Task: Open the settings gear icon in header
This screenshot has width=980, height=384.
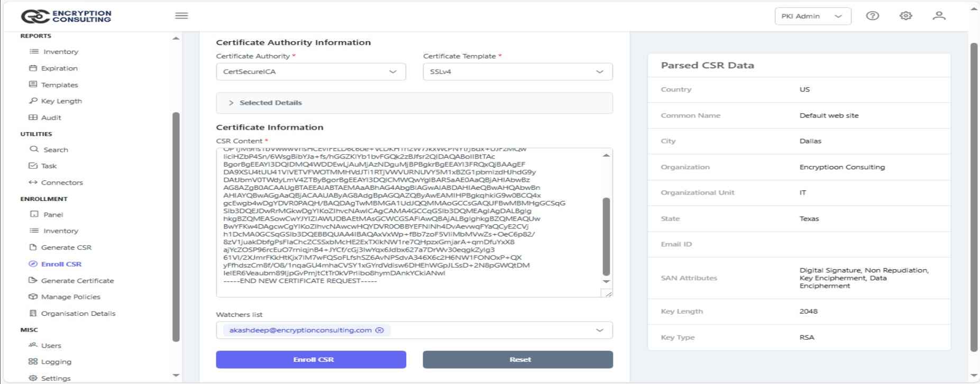Action: click(x=905, y=16)
